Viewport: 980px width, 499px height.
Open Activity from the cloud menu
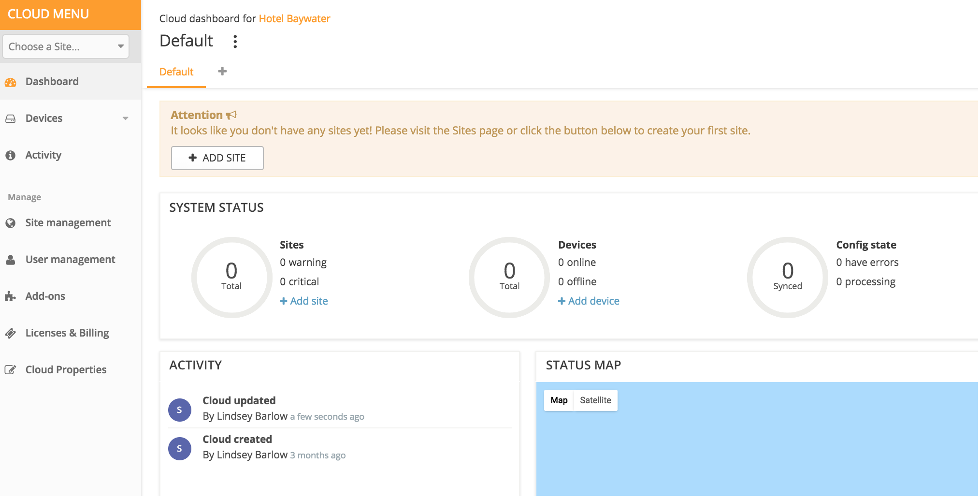click(71, 155)
